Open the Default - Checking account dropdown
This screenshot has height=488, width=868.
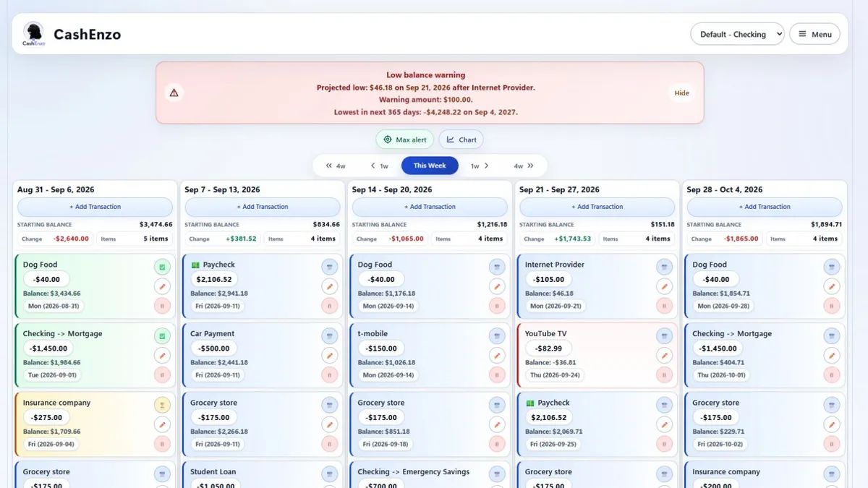click(x=737, y=34)
